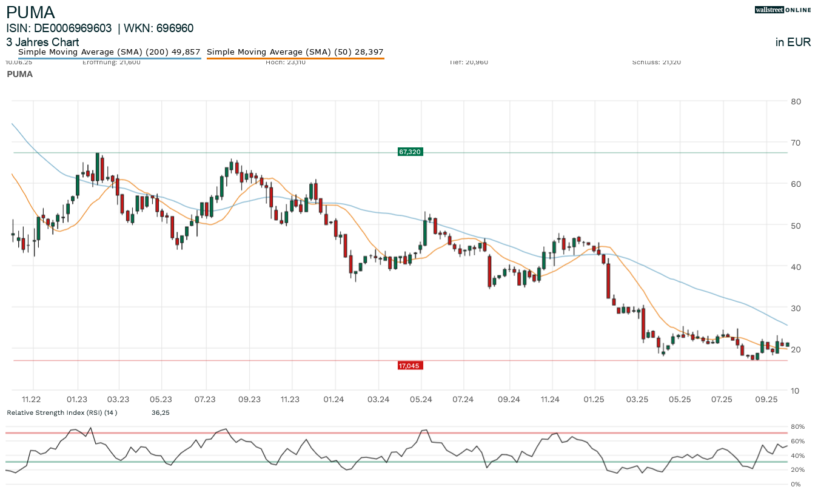Toggle the SMA (200) legend entry
The height and width of the screenshot is (504, 818).
click(109, 52)
